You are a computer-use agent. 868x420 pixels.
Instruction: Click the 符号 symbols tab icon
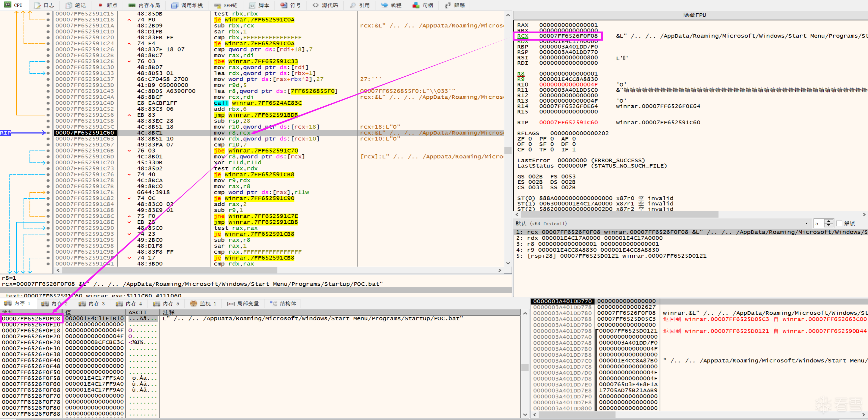pyautogui.click(x=284, y=5)
